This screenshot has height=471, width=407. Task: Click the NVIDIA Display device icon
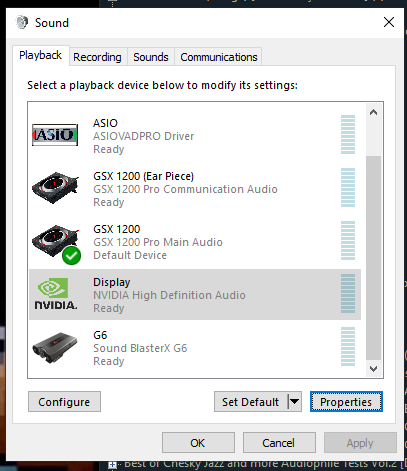(55, 294)
